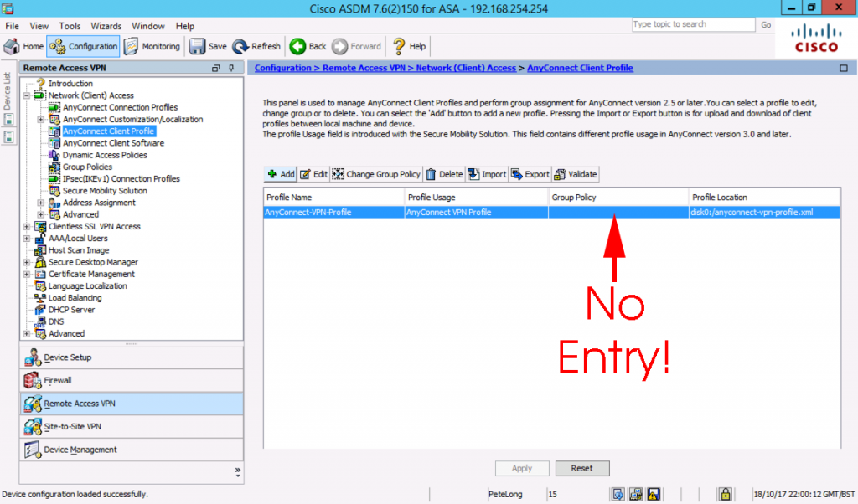
Task: Click the topic search input field
Action: pos(693,24)
